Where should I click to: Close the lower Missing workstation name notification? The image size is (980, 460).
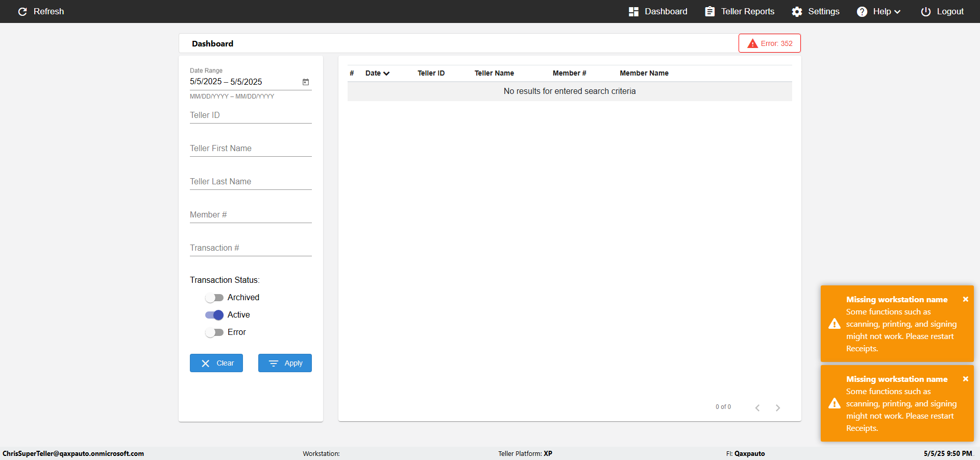coord(965,379)
